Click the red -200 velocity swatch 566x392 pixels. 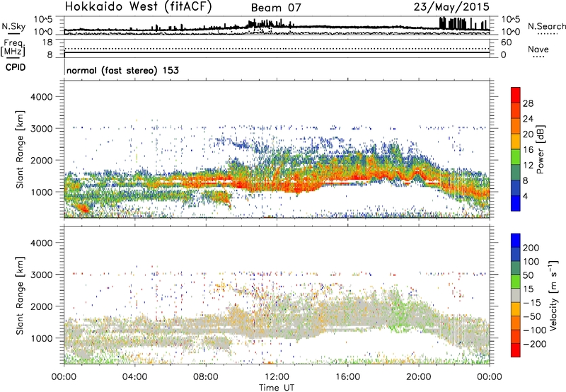pos(516,350)
